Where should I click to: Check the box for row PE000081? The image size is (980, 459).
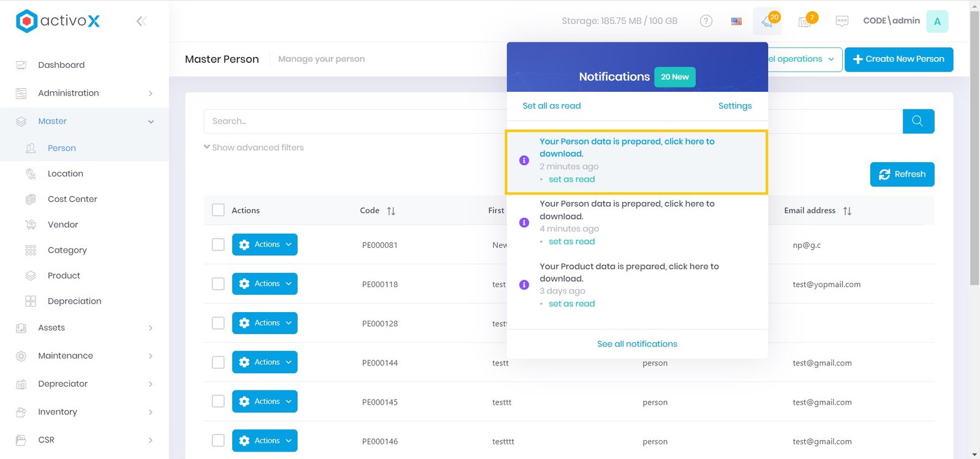218,245
